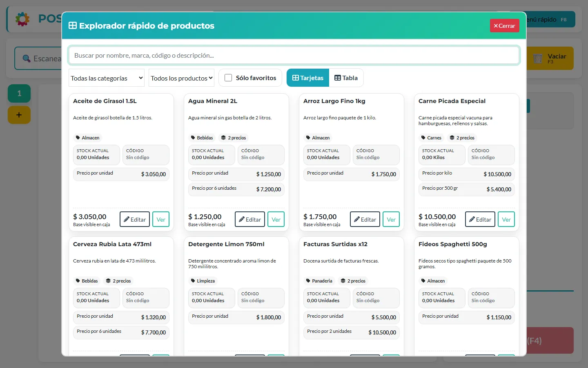Click the Detergente Limon 750ml title

click(x=226, y=244)
